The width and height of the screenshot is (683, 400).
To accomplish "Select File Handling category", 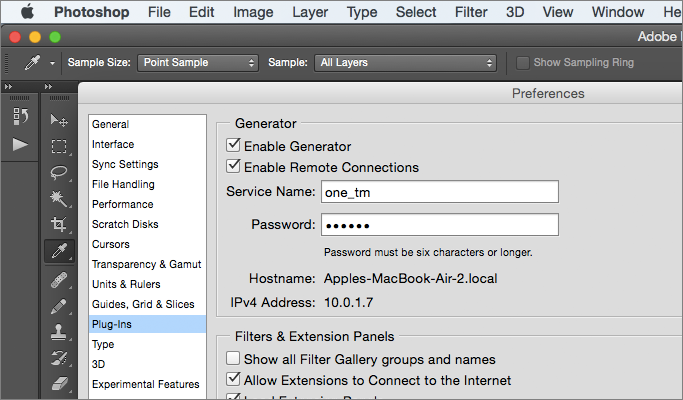I will 147,184.
